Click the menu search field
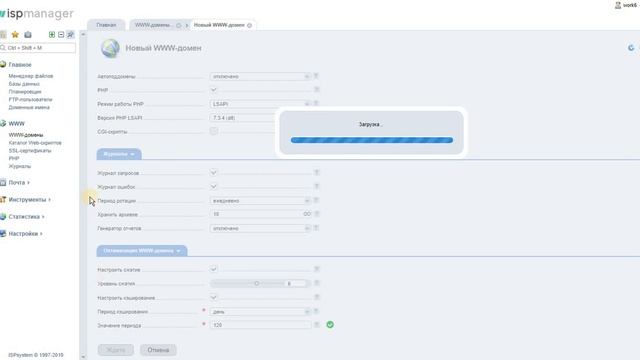The image size is (640, 360). click(38, 48)
